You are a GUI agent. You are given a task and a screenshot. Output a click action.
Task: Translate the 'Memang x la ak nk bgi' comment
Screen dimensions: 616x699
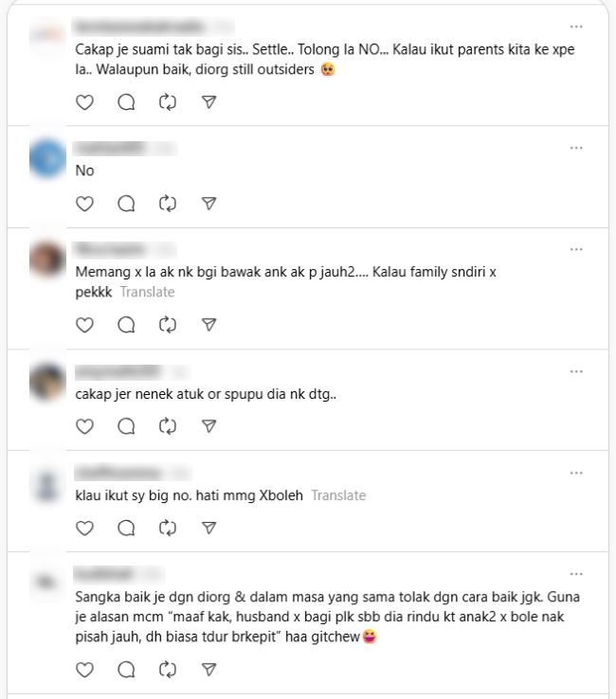(x=147, y=292)
